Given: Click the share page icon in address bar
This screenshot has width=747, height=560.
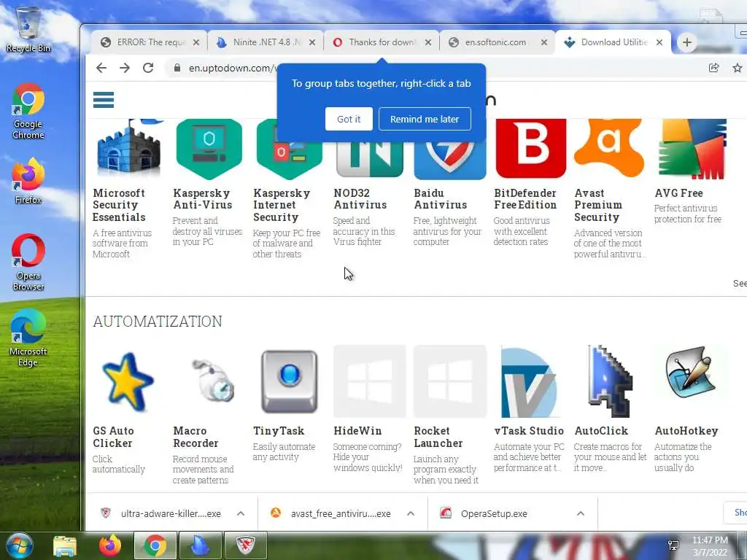Looking at the screenshot, I should [713, 68].
